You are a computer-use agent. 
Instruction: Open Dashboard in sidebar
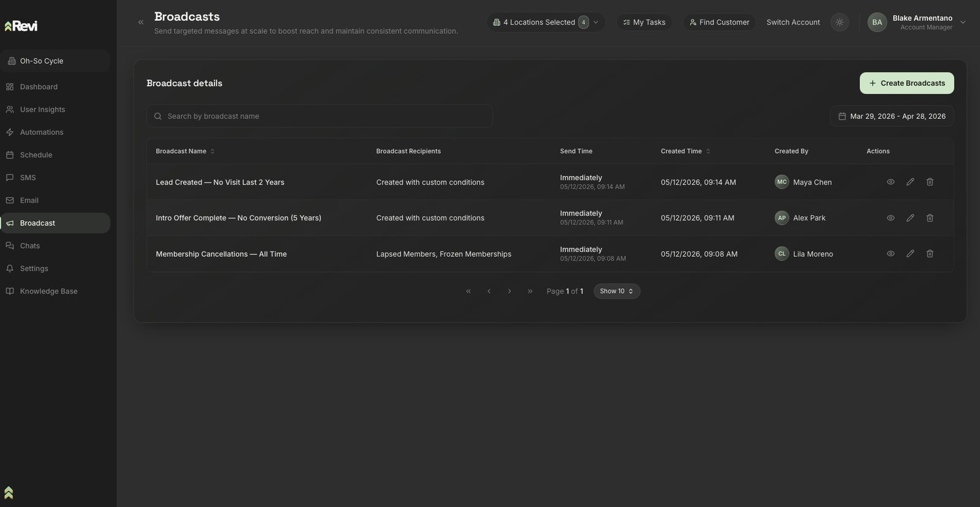click(55, 87)
